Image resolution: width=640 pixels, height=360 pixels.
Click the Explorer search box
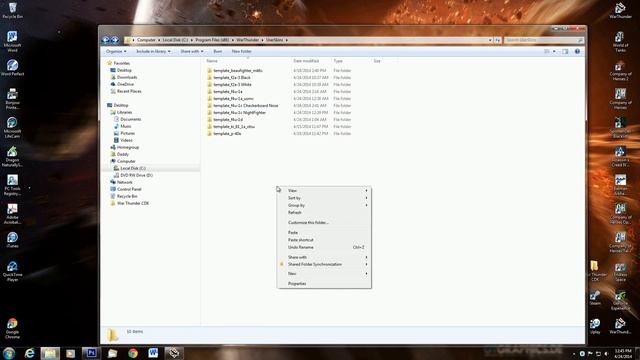coord(544,40)
